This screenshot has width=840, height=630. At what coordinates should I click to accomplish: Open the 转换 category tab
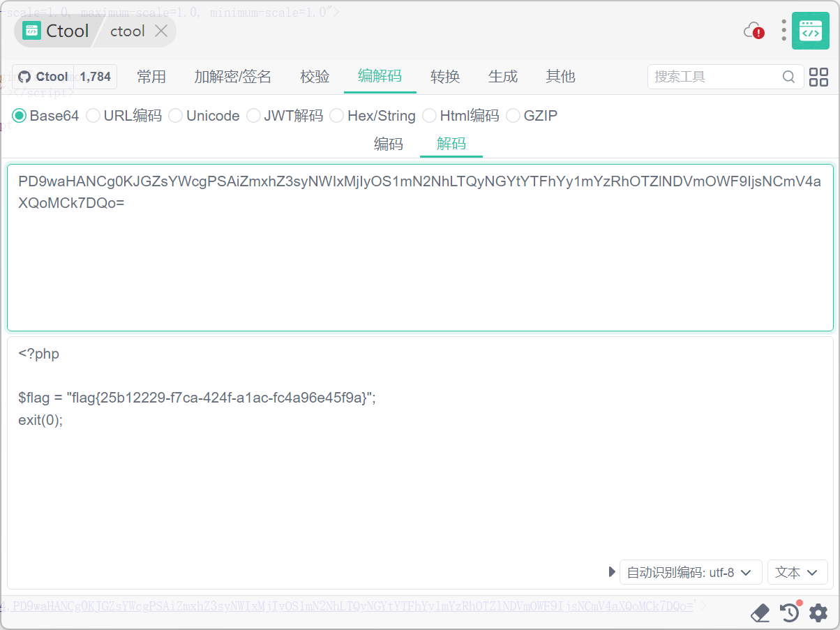[445, 77]
